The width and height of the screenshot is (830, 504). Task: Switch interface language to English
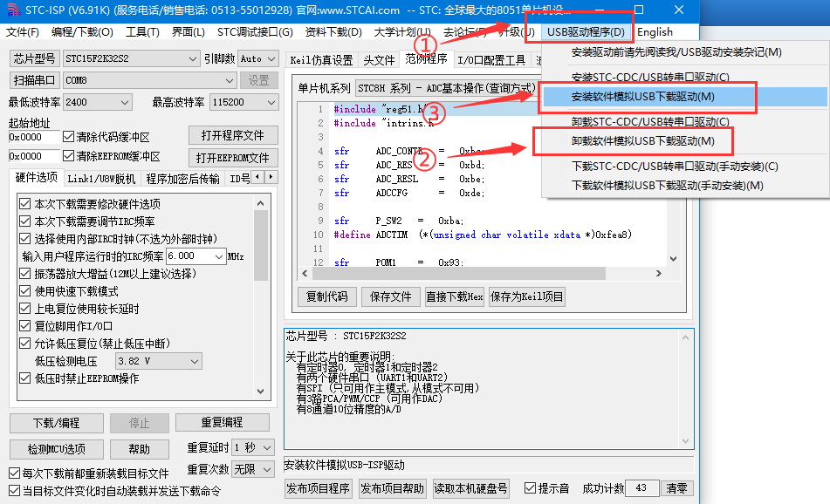coord(655,32)
